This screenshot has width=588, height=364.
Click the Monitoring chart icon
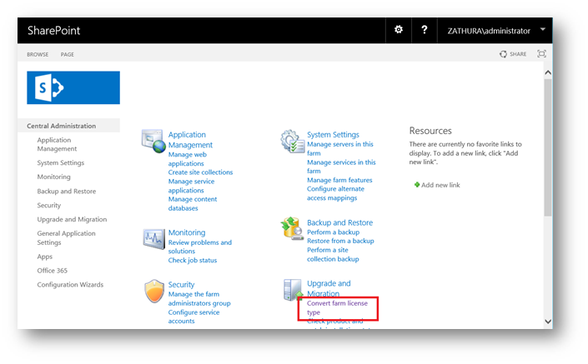153,239
